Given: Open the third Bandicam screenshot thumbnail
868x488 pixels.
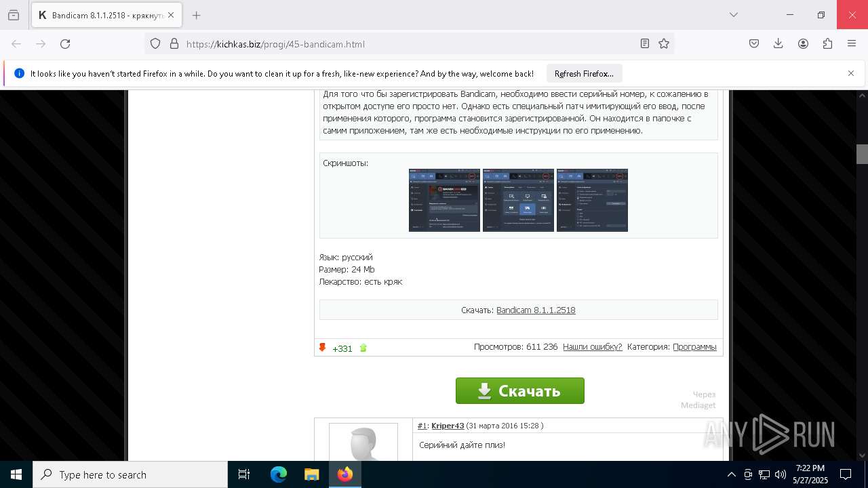Looking at the screenshot, I should click(x=592, y=200).
